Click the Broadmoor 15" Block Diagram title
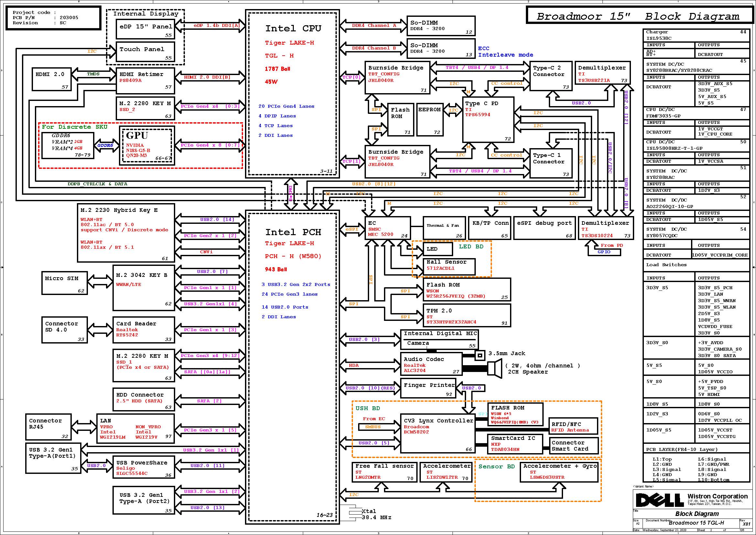 [x=638, y=16]
